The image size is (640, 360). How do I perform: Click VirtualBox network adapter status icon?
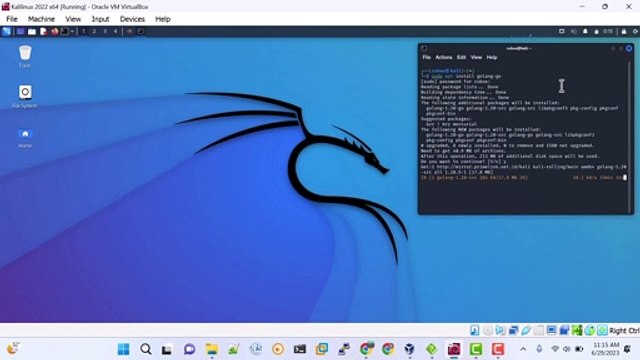[513, 330]
